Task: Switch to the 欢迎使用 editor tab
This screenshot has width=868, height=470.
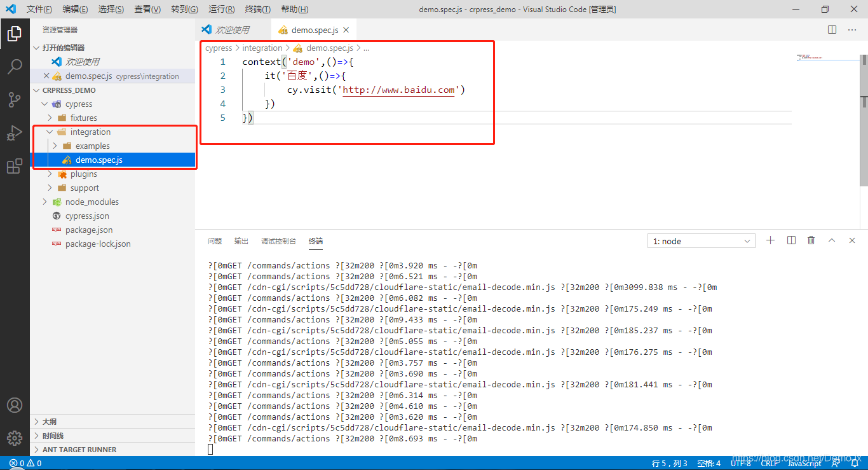Action: coord(233,30)
